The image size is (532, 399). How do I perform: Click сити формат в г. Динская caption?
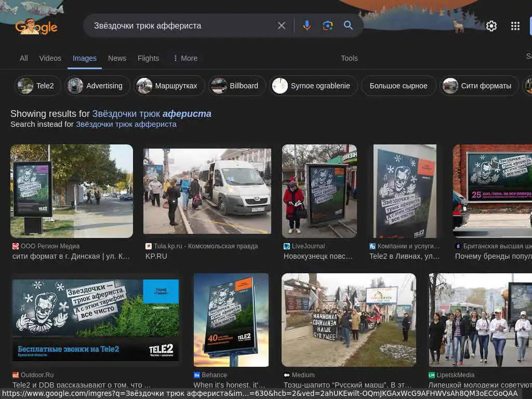pyautogui.click(x=71, y=257)
